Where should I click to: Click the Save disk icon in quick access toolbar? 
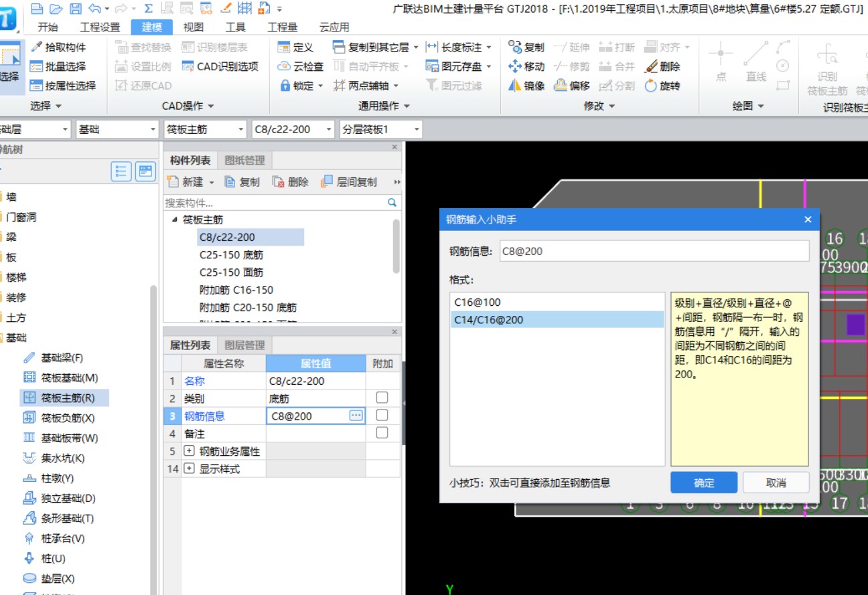(76, 9)
